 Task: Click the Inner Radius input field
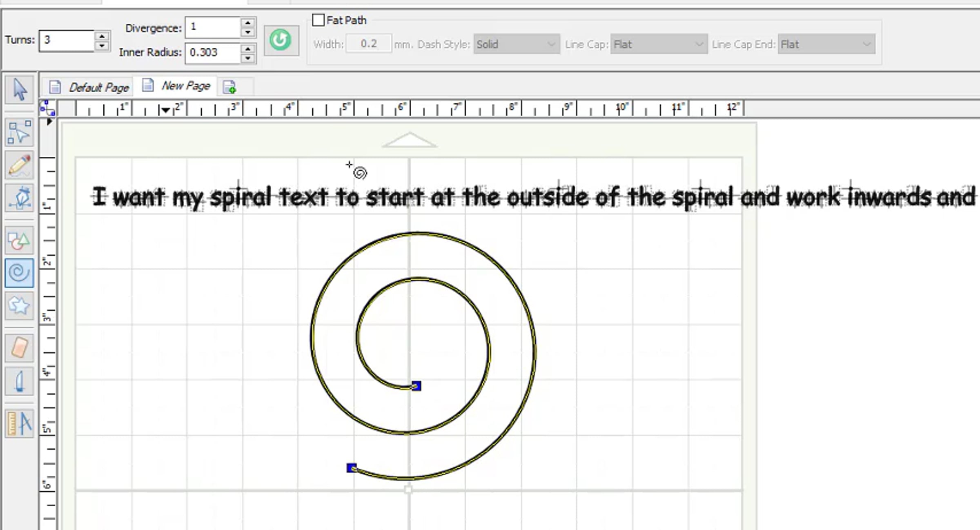(x=213, y=53)
